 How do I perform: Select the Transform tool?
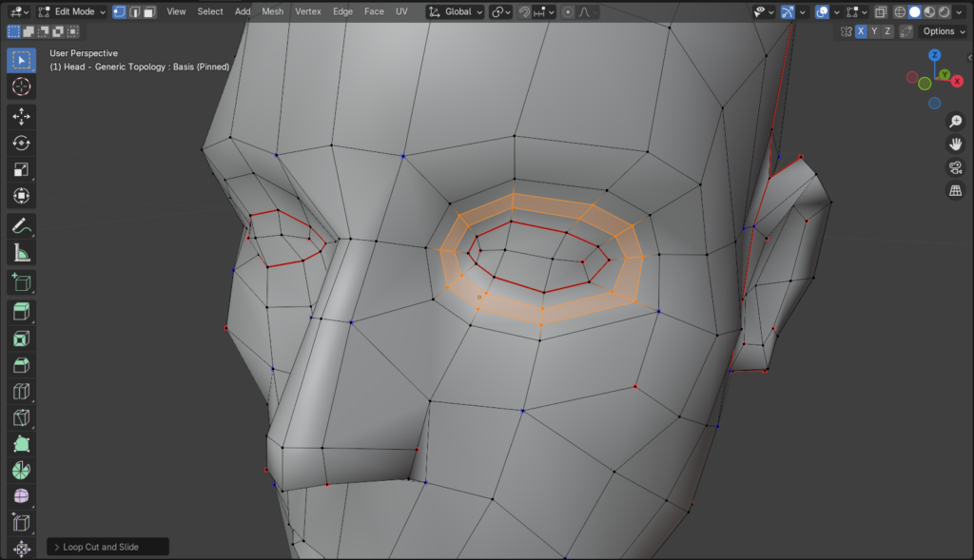click(21, 196)
